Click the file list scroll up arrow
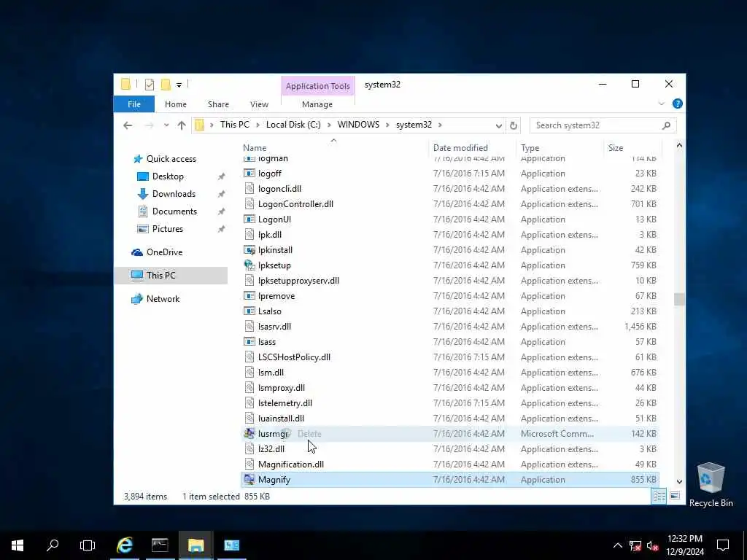 679,146
